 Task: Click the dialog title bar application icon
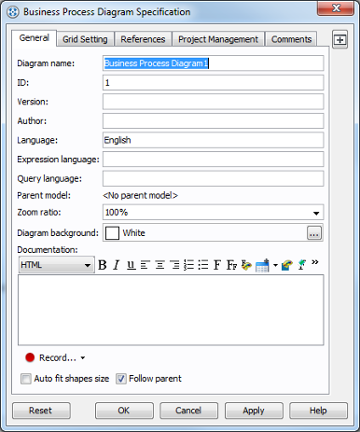[x=13, y=13]
